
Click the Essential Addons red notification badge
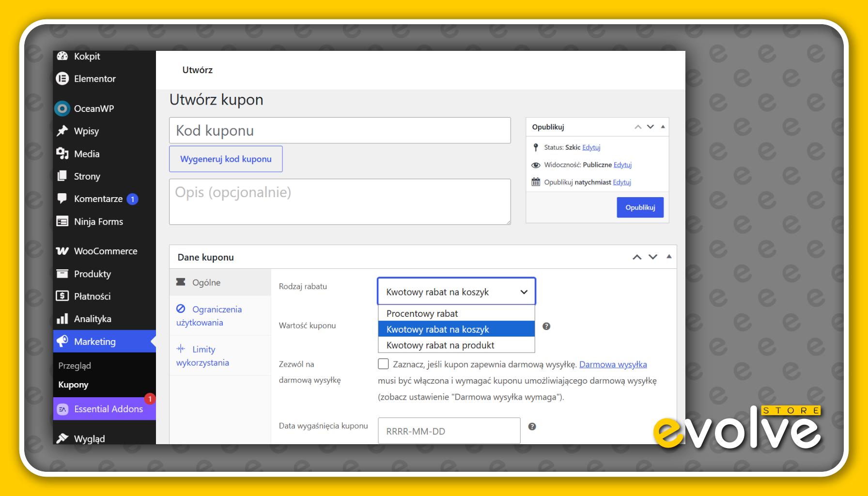point(150,399)
